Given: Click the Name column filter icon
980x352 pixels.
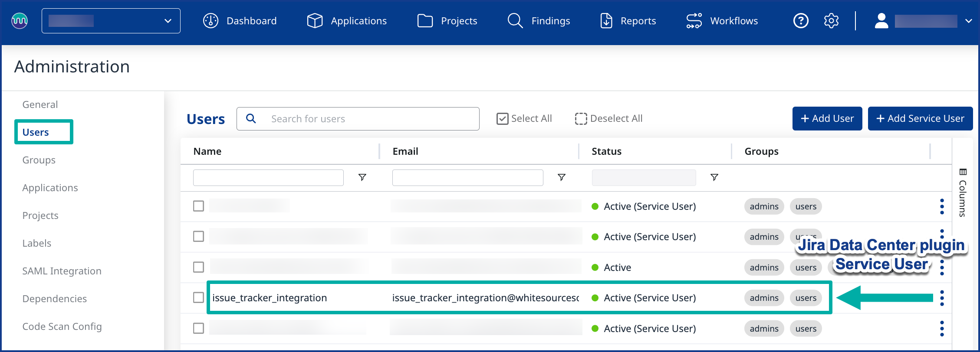Looking at the screenshot, I should point(362,177).
